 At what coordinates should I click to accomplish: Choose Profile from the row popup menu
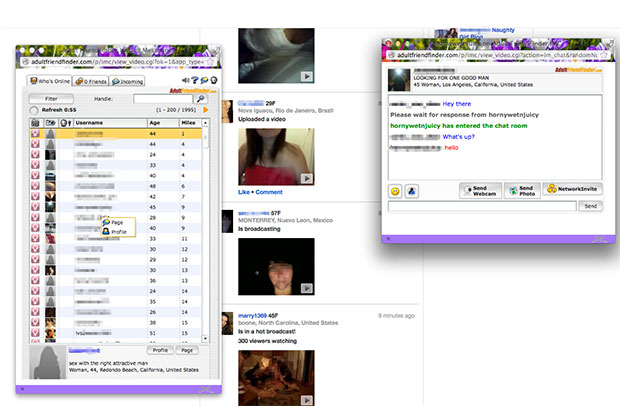(x=117, y=232)
